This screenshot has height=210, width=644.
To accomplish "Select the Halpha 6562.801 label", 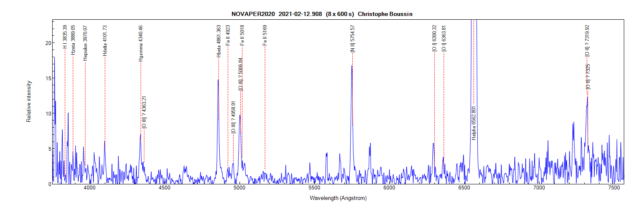I will (474, 122).
